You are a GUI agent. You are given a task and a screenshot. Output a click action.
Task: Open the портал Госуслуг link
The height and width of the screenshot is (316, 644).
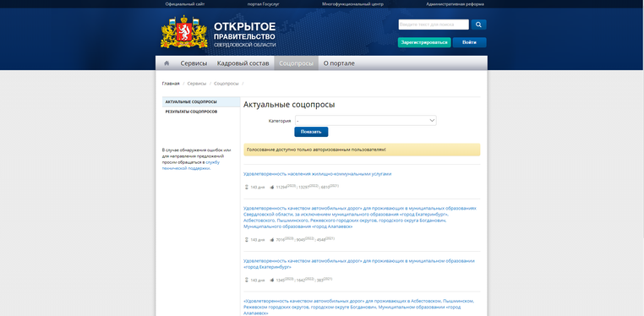click(263, 4)
